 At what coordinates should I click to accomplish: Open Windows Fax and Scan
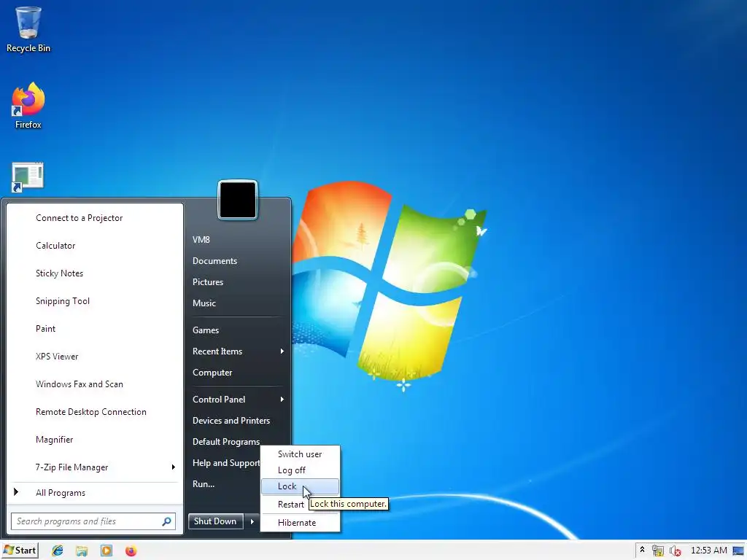[x=94, y=384]
